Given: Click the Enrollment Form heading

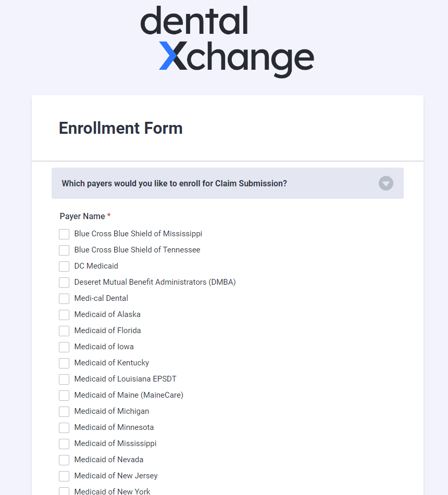Looking at the screenshot, I should 121,128.
